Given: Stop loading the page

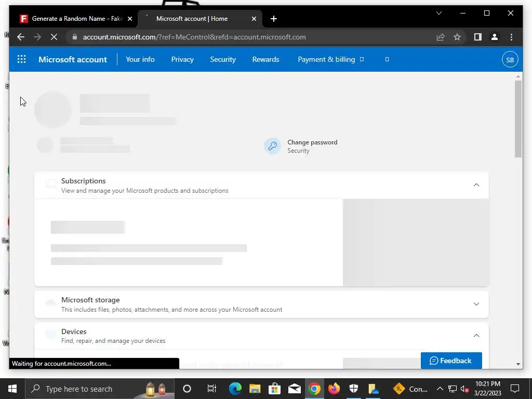Looking at the screenshot, I should point(54,37).
